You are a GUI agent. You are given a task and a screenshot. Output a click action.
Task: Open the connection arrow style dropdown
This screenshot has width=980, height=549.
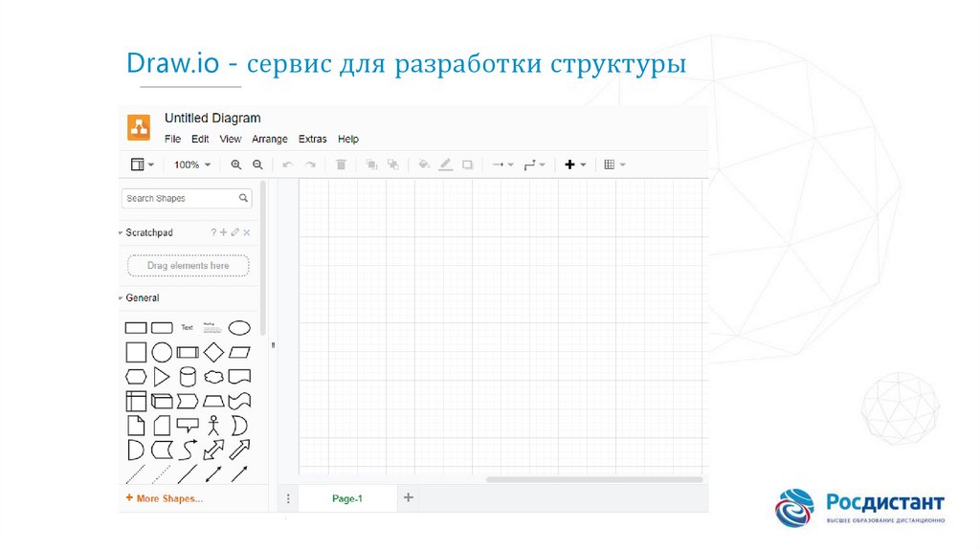pyautogui.click(x=502, y=165)
